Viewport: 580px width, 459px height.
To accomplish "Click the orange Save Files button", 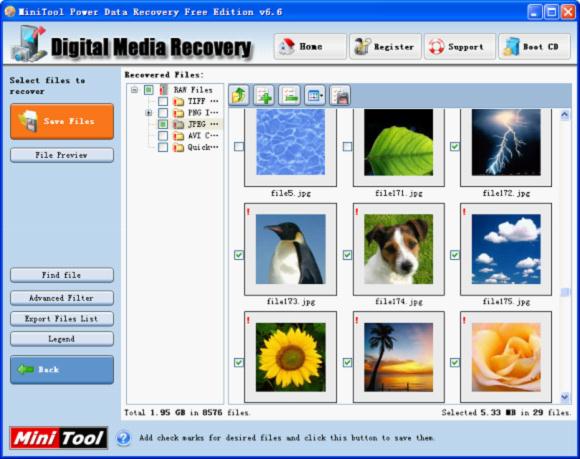I will click(62, 121).
